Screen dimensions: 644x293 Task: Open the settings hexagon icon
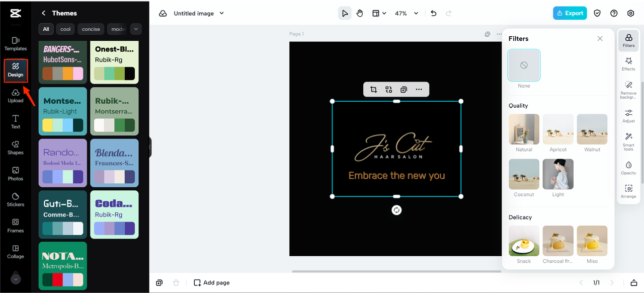point(631,14)
